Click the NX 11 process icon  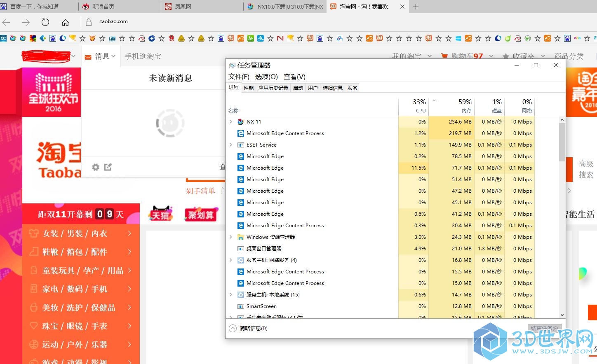tap(241, 122)
